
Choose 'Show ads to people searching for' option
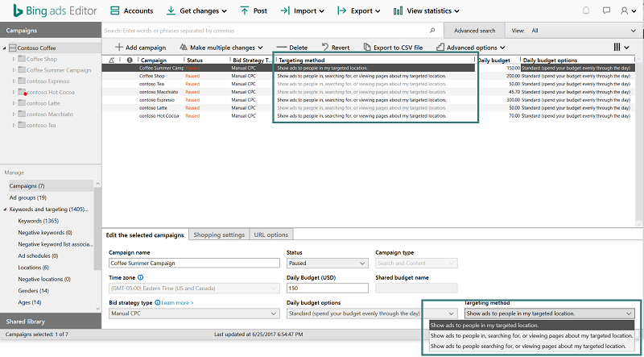pos(531,347)
